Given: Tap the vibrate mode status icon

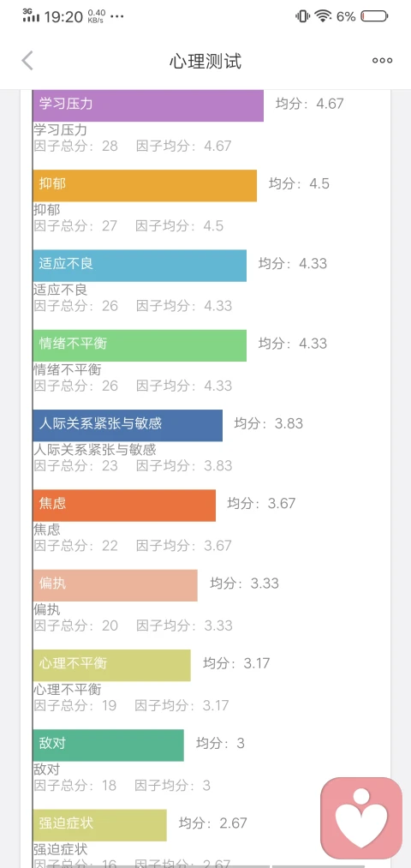Looking at the screenshot, I should click(302, 16).
